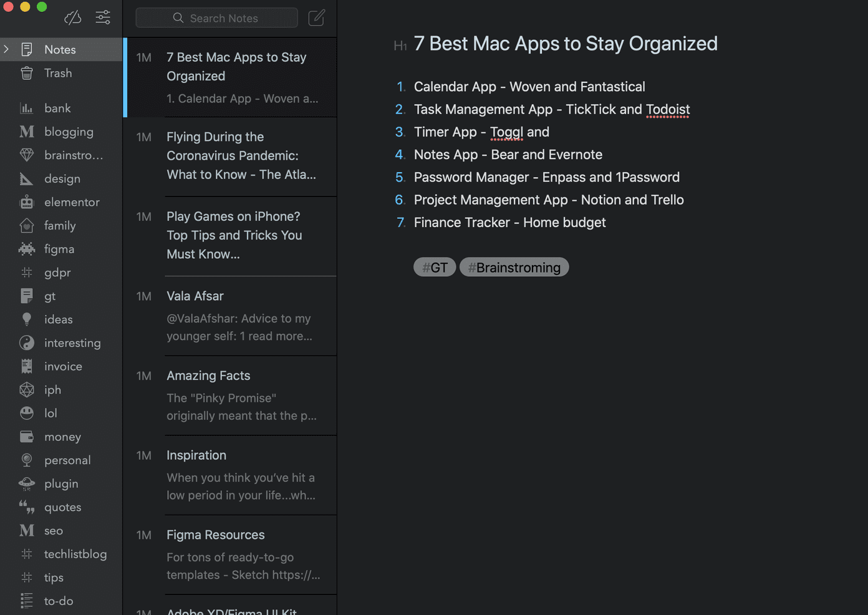Image resolution: width=868 pixels, height=615 pixels.
Task: Click the sync cloud slash icon
Action: (73, 17)
